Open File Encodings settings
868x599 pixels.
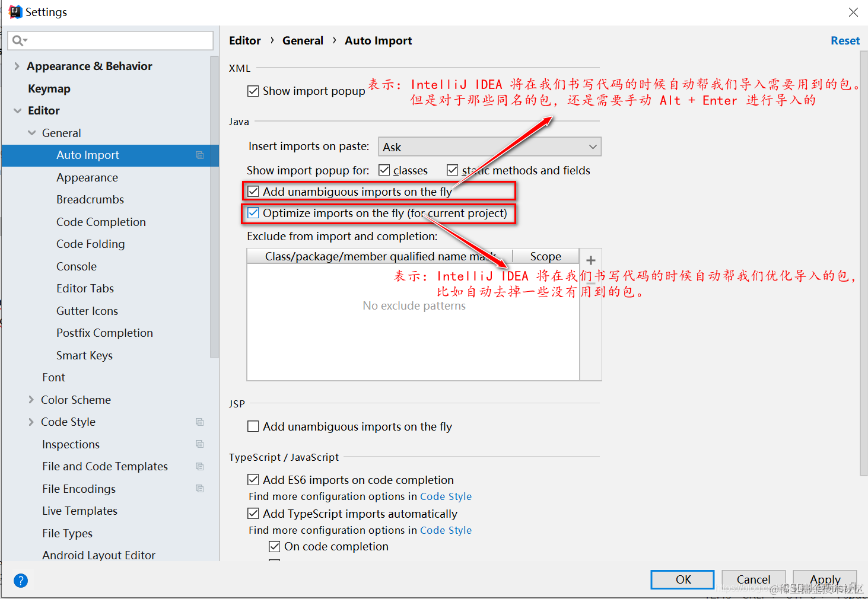[x=79, y=489]
